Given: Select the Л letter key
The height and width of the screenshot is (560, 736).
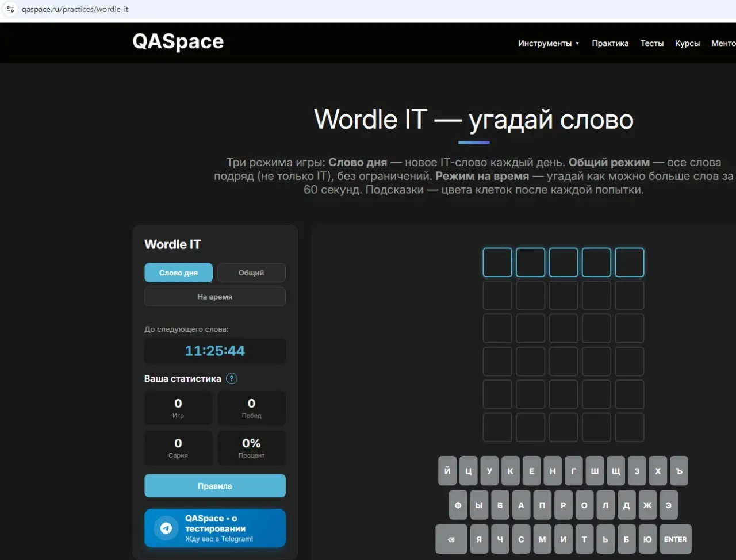Looking at the screenshot, I should pyautogui.click(x=605, y=505).
